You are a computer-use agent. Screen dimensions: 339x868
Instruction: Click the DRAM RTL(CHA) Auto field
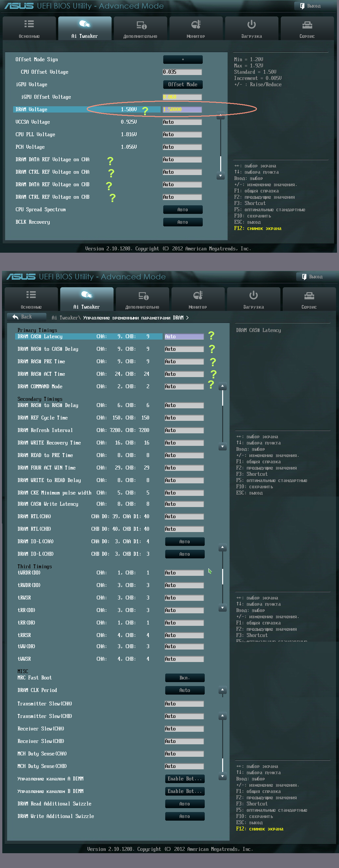point(184,517)
